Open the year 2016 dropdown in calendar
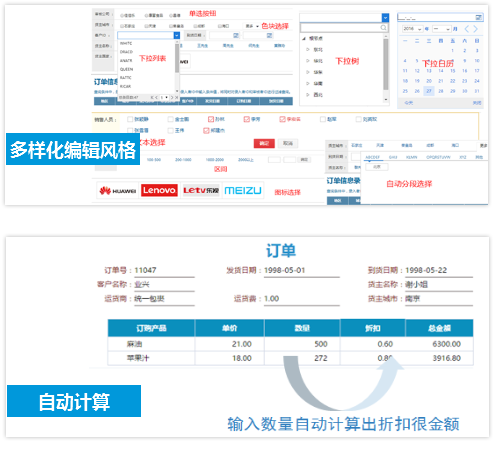 [x=413, y=29]
